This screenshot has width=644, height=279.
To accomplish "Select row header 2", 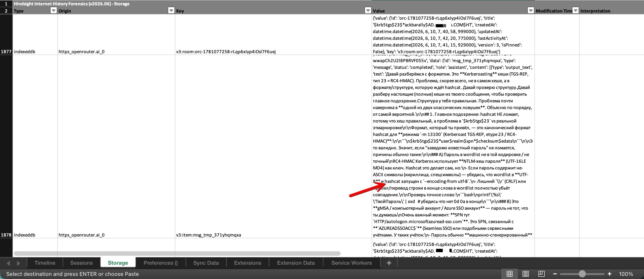I will point(6,11).
